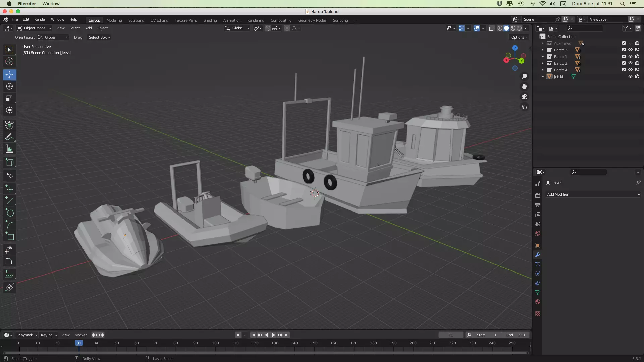644x362 pixels.
Task: Open the Modifier properties wrench tab
Action: tap(538, 255)
